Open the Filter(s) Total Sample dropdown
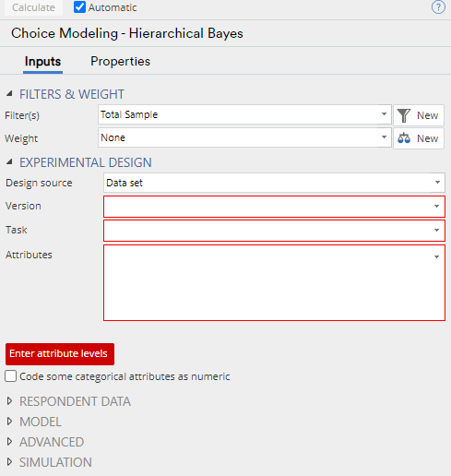The height and width of the screenshot is (476, 451). (244, 114)
